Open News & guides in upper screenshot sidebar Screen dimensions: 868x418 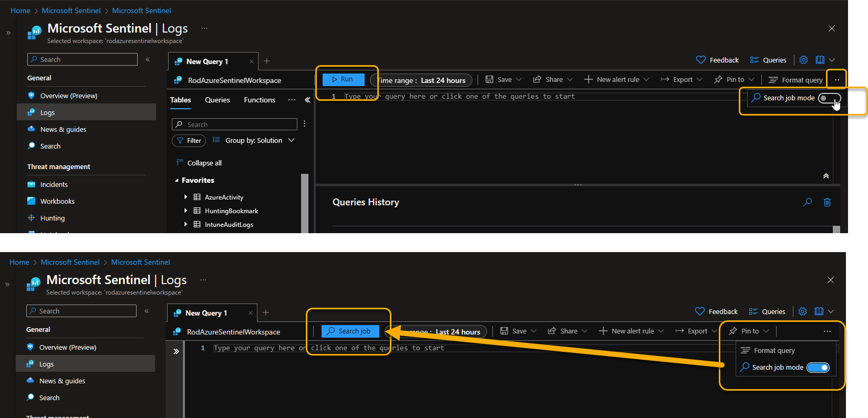click(x=63, y=129)
